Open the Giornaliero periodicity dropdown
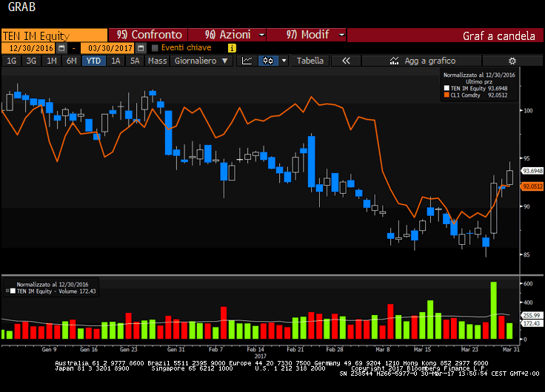Viewport: 545px width, 392px height. [x=201, y=61]
